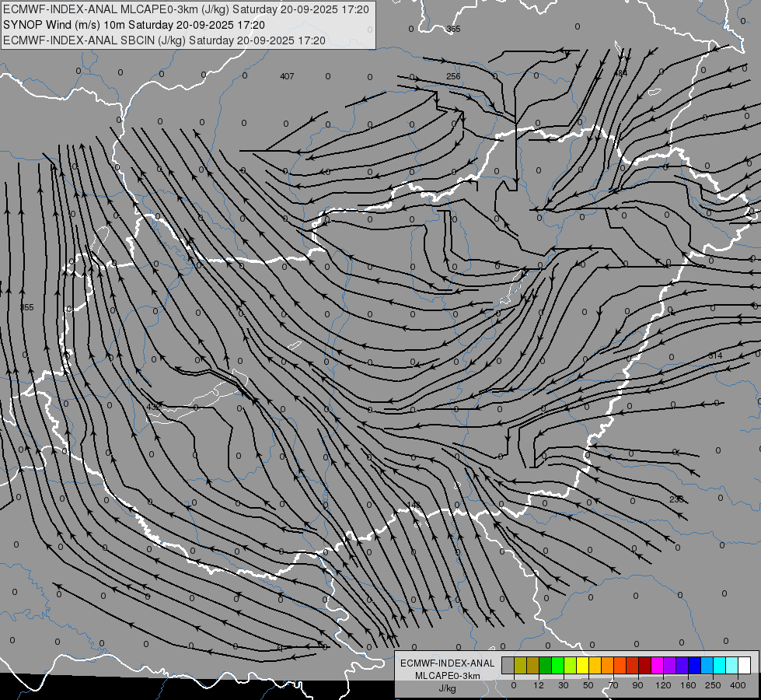Viewport: 761px width, 700px height.
Task: Choose the dark red legend swatch
Action: [644, 665]
